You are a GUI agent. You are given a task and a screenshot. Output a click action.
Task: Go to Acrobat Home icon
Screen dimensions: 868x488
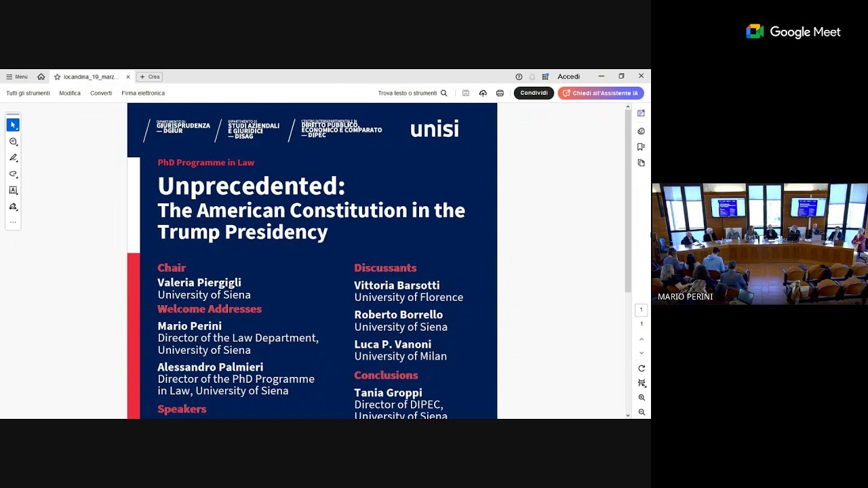pyautogui.click(x=41, y=77)
